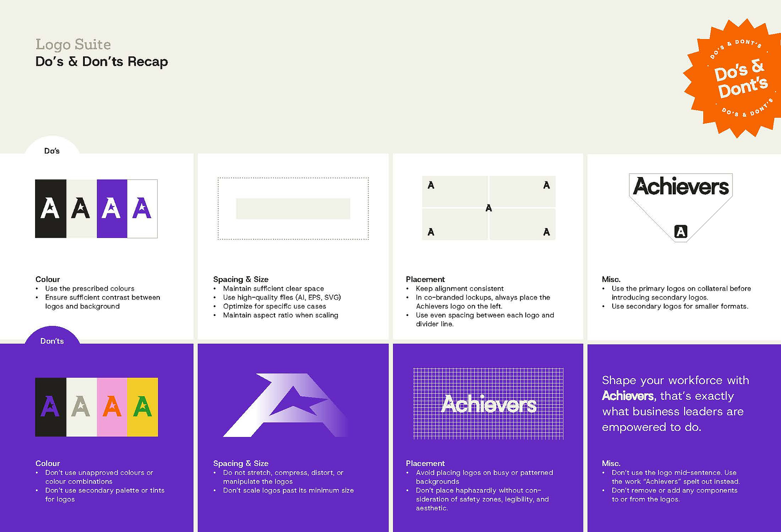This screenshot has width=781, height=532.
Task: Click 'Optimize for specific use cases' bullet
Action: [274, 306]
